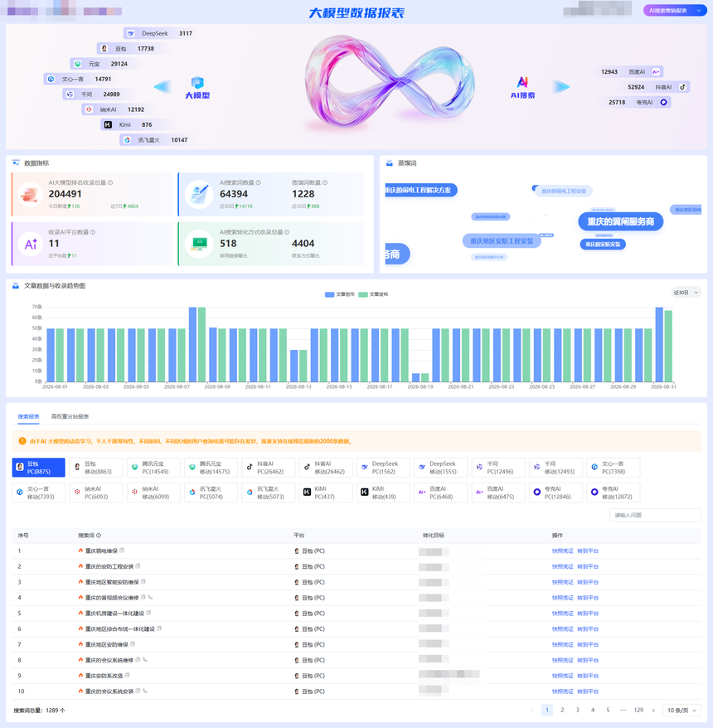Click the 大模型 cube icon
This screenshot has height=728, width=713.
(198, 83)
